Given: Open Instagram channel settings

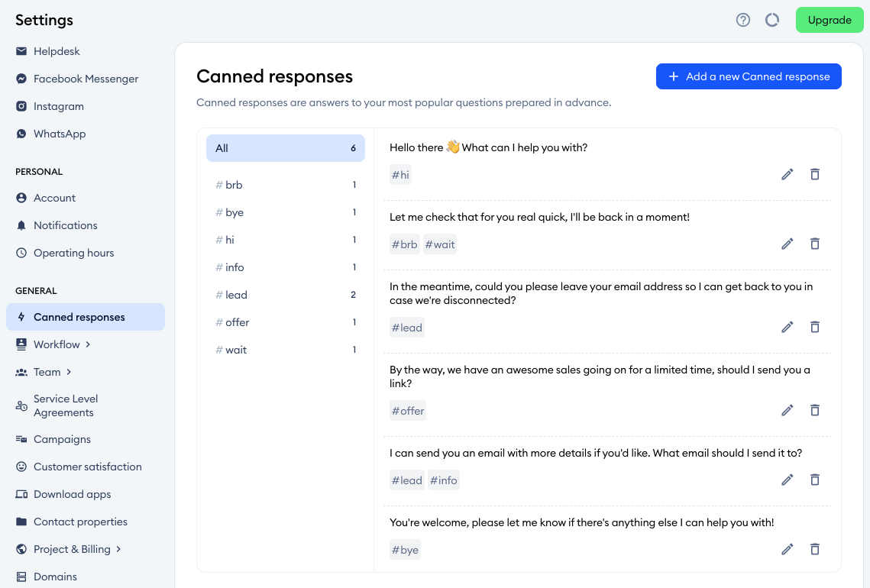Looking at the screenshot, I should pyautogui.click(x=59, y=106).
